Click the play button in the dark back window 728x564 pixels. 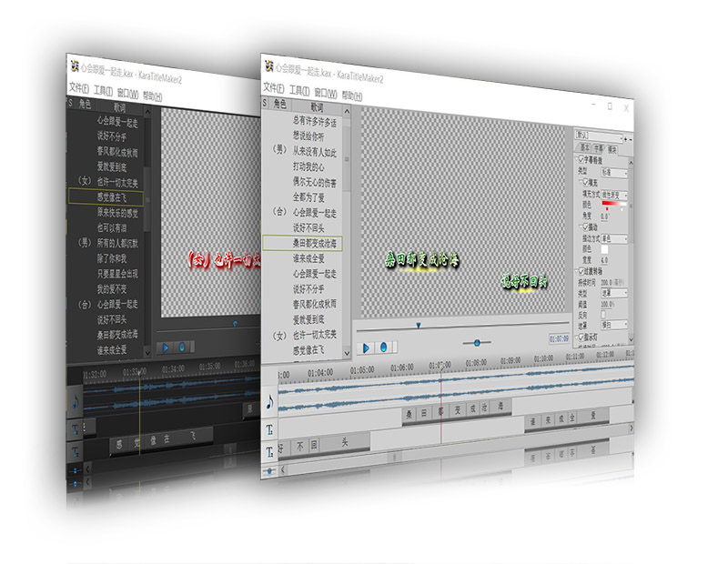(166, 347)
